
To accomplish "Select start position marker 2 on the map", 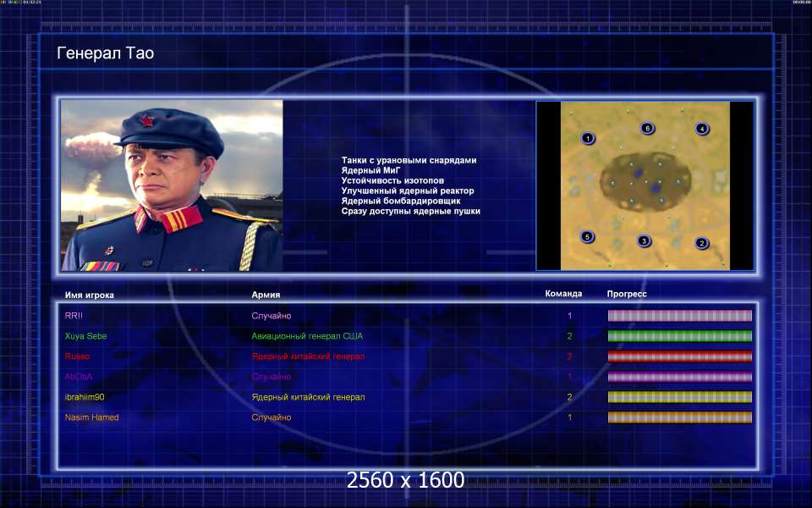I will tap(701, 243).
